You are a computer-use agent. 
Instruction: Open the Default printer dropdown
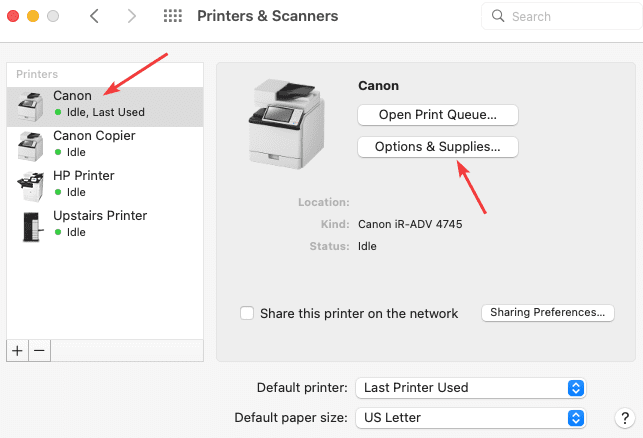pos(470,387)
